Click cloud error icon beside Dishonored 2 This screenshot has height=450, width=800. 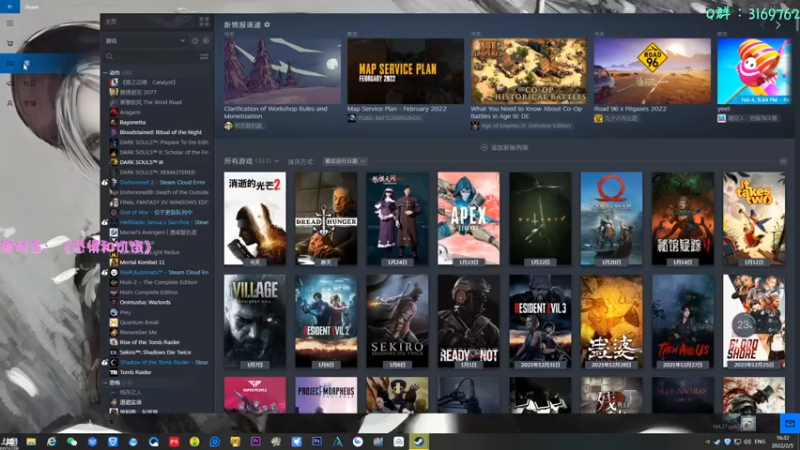click(x=105, y=182)
